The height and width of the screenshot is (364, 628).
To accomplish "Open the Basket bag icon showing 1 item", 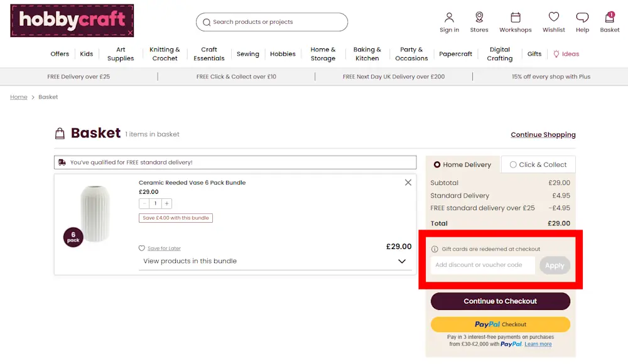I will click(609, 18).
